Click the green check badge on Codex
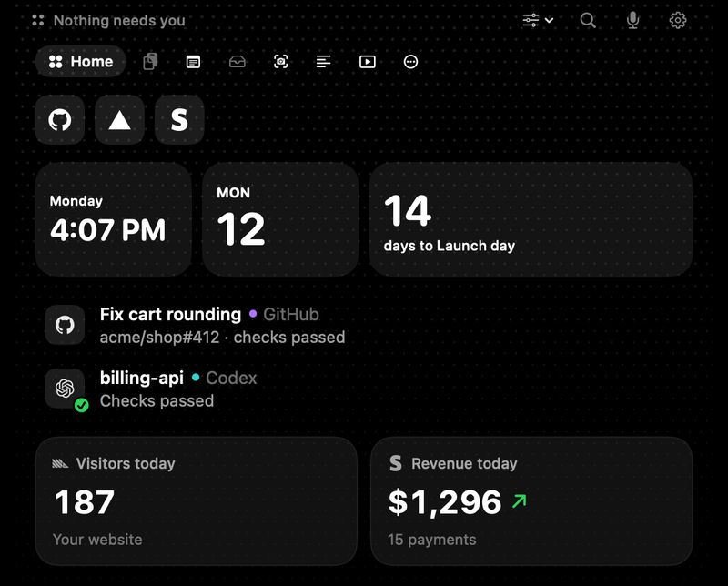This screenshot has width=728, height=586. click(82, 405)
